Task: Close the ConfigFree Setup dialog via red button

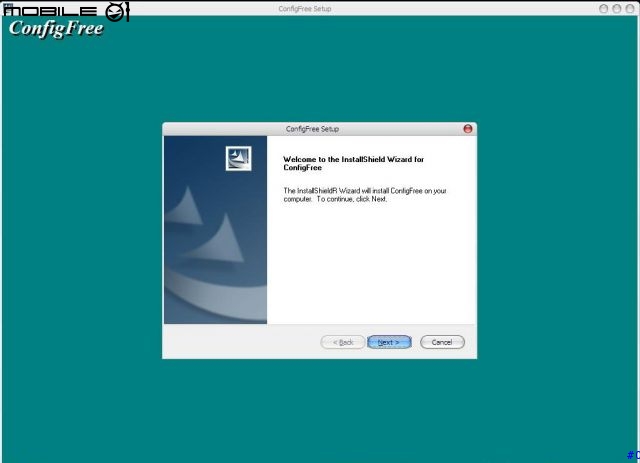Action: [x=468, y=129]
